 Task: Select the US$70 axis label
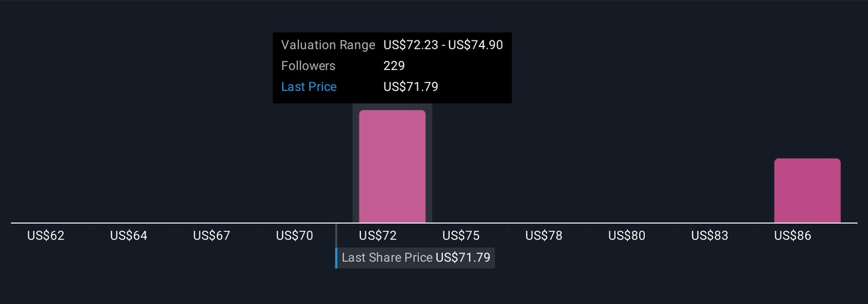295,236
